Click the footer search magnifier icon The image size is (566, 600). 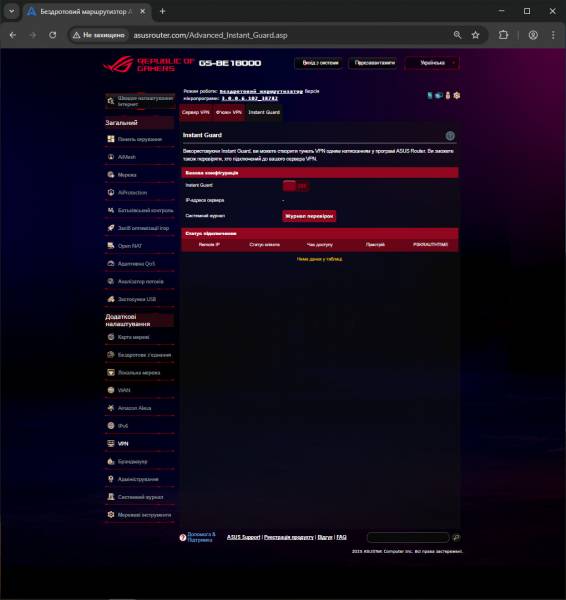tap(456, 538)
